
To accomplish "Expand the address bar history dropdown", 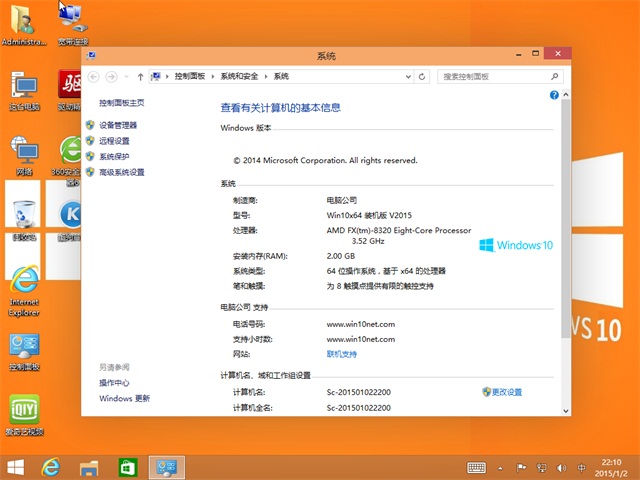I will click(x=407, y=76).
